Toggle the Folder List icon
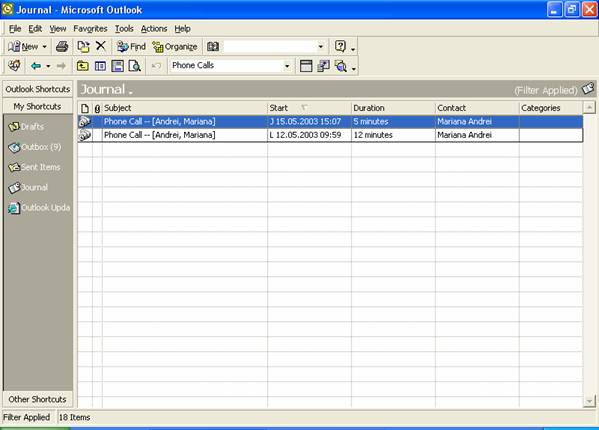Viewport: 599px width, 430px height. click(100, 66)
